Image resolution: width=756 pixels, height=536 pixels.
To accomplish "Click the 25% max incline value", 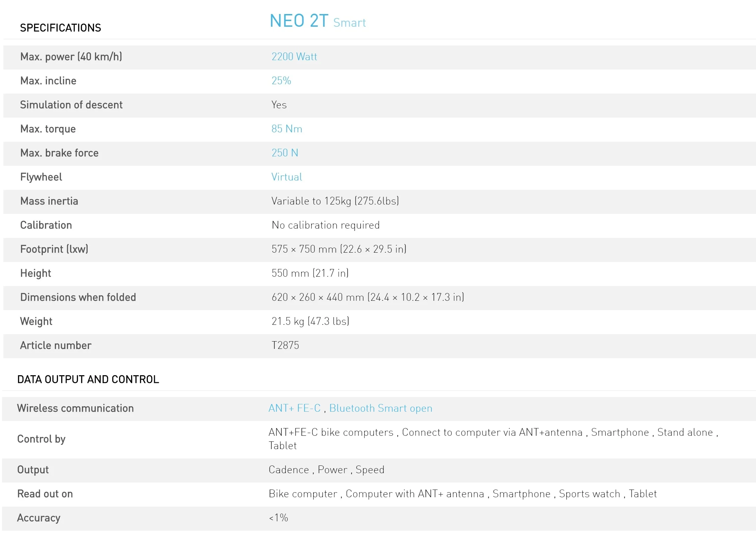I will (281, 81).
